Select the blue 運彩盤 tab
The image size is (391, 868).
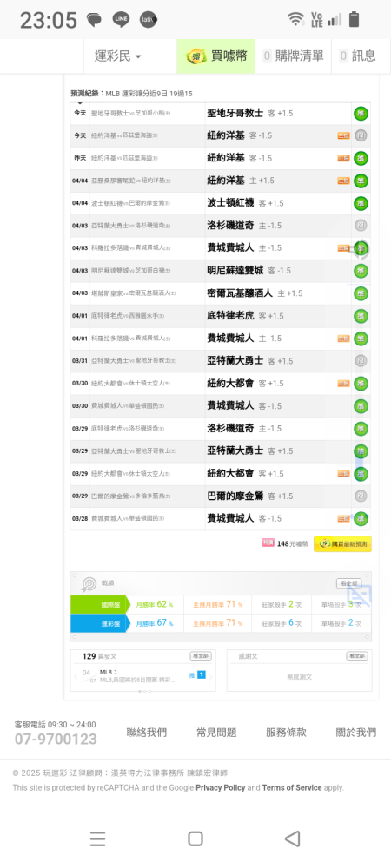(x=100, y=623)
